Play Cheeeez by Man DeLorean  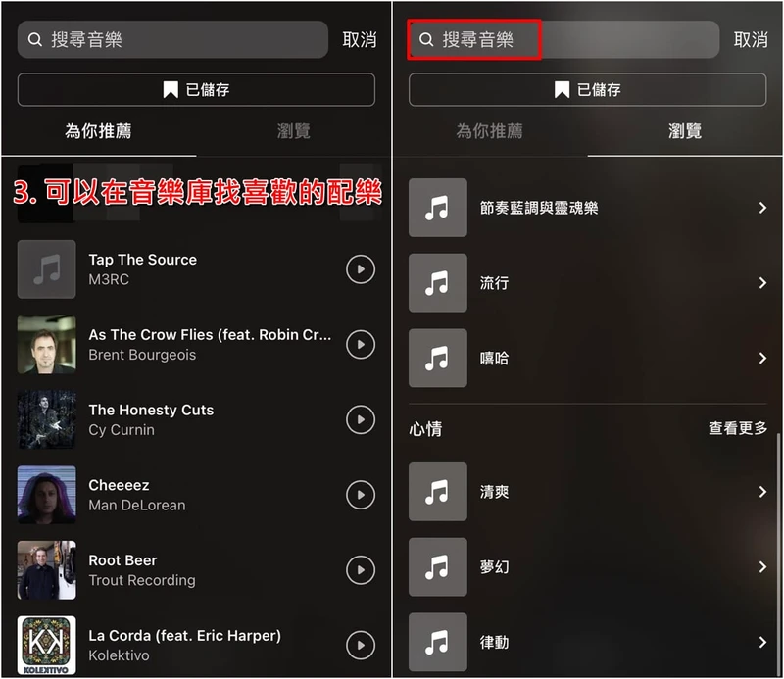tap(361, 495)
